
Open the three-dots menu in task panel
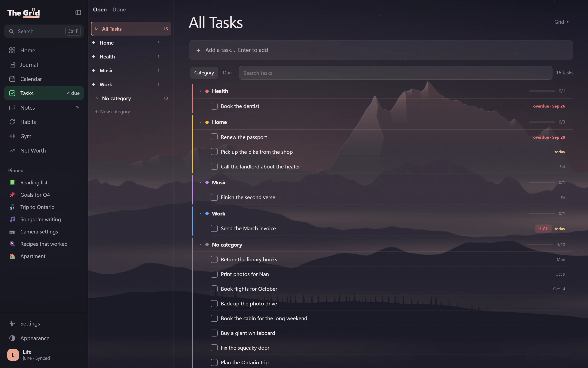click(166, 10)
